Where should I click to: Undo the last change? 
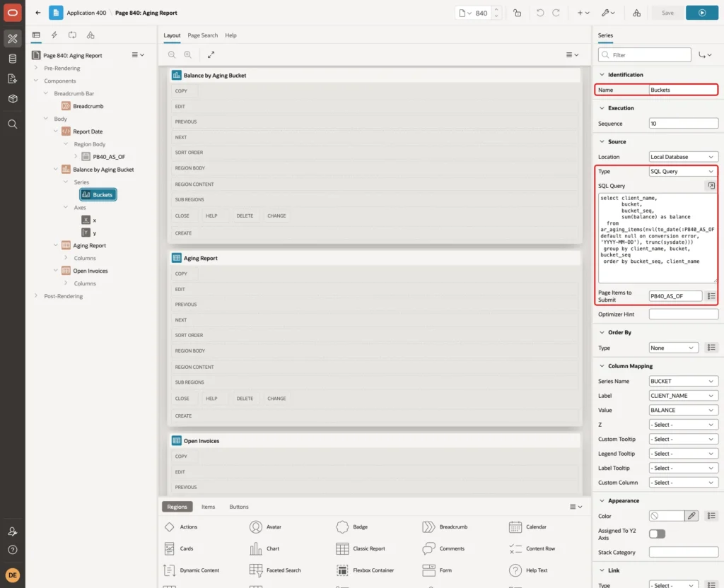click(x=539, y=13)
